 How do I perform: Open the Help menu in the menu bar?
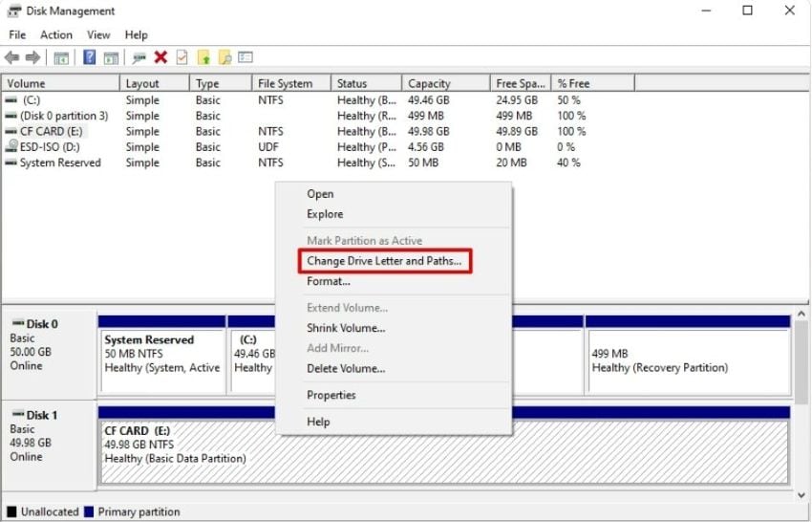[137, 34]
